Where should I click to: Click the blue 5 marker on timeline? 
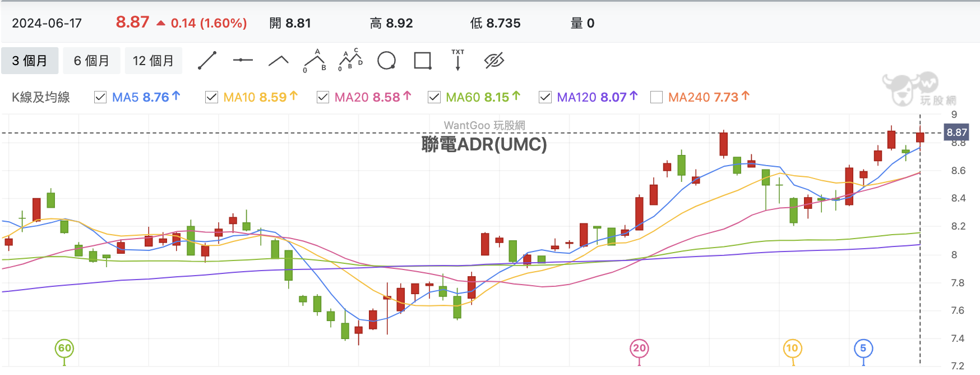tap(863, 348)
